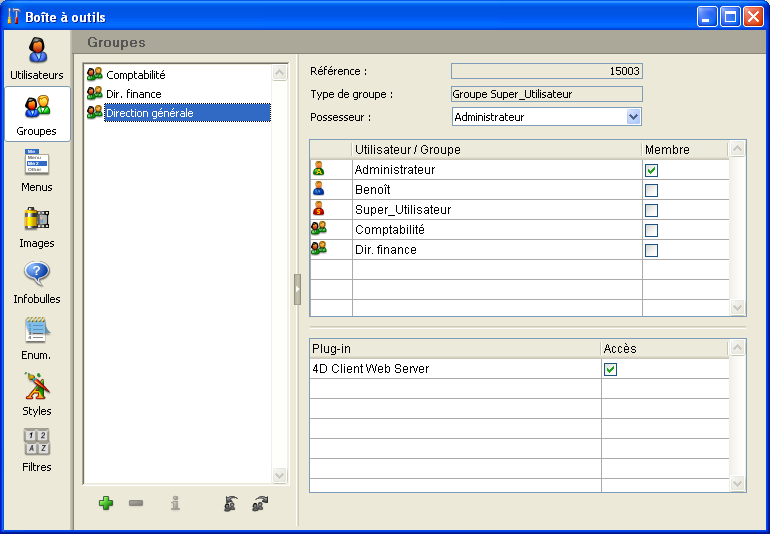The width and height of the screenshot is (770, 534).
Task: Check the Super_Utilisateur member checkbox
Action: [x=651, y=210]
